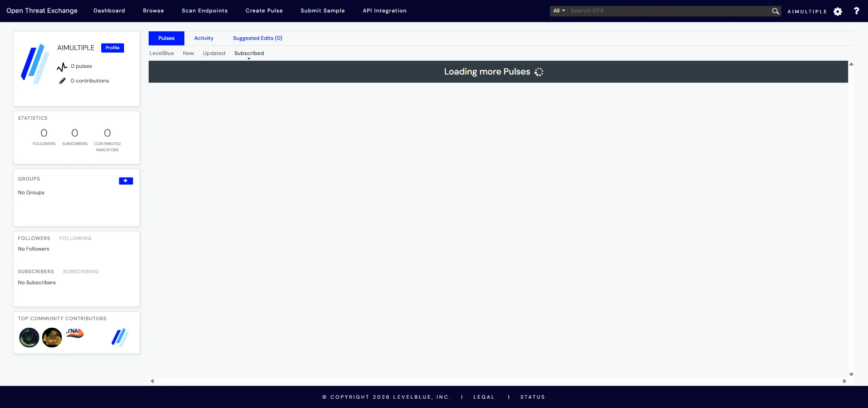Open second top contributor avatar
The width and height of the screenshot is (868, 408).
[52, 337]
